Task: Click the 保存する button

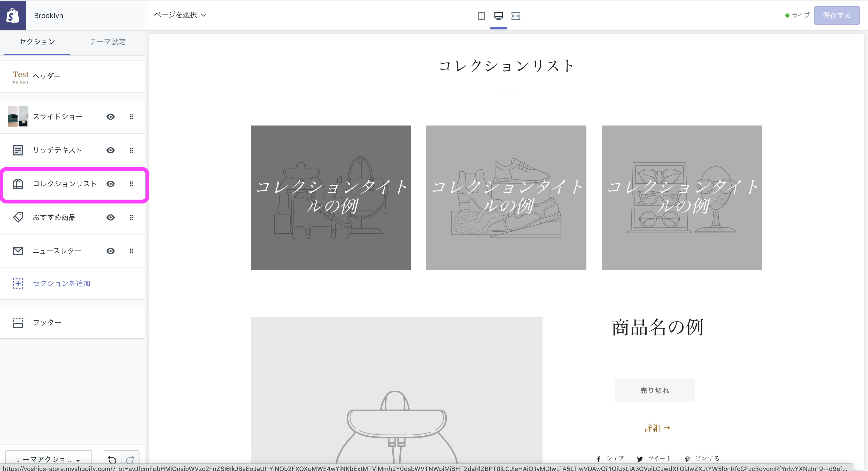Action: 837,15
